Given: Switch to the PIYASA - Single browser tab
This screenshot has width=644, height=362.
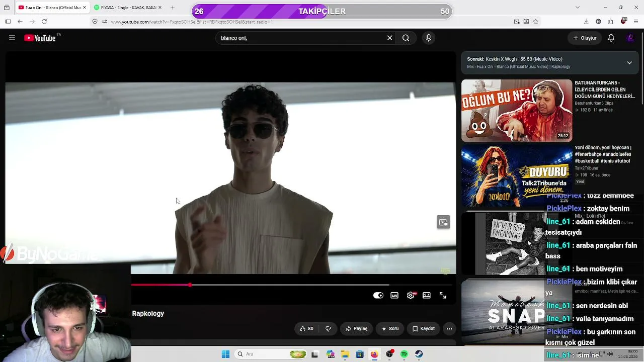Looking at the screenshot, I should (127, 8).
